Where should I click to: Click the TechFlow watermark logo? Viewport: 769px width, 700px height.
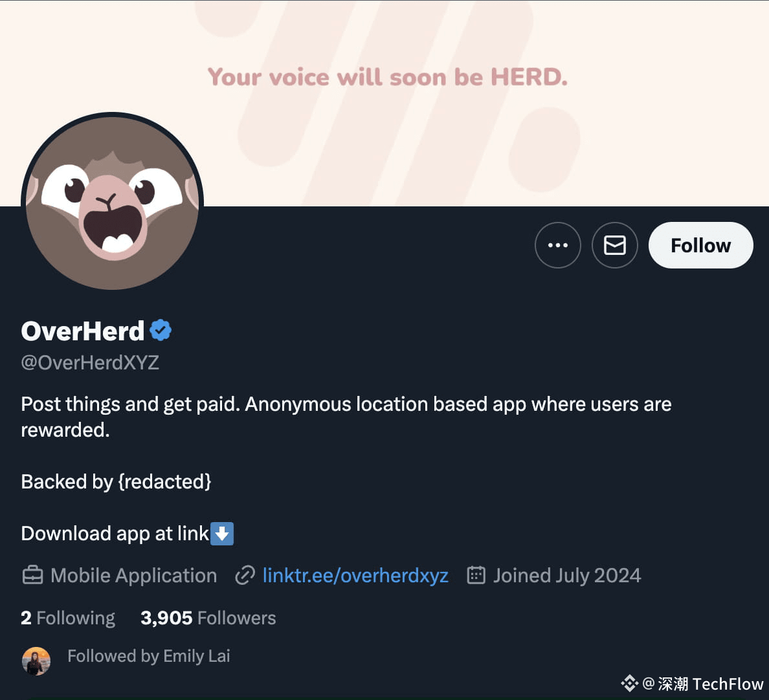[693, 683]
